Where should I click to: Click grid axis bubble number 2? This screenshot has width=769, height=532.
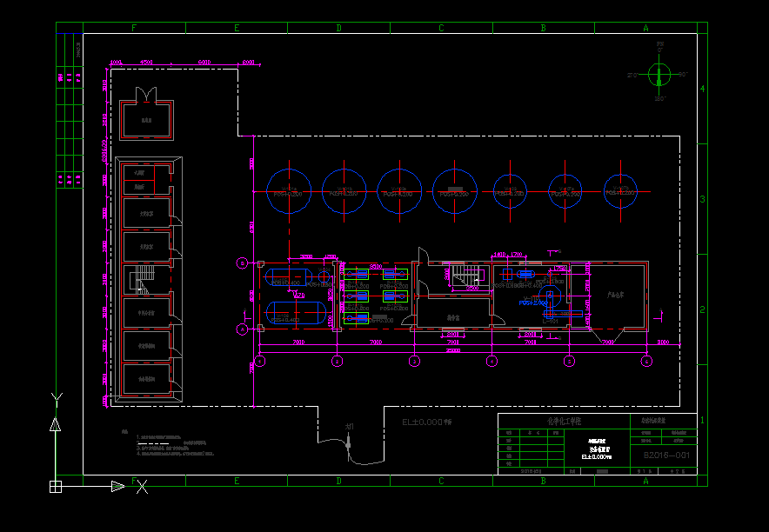click(337, 361)
